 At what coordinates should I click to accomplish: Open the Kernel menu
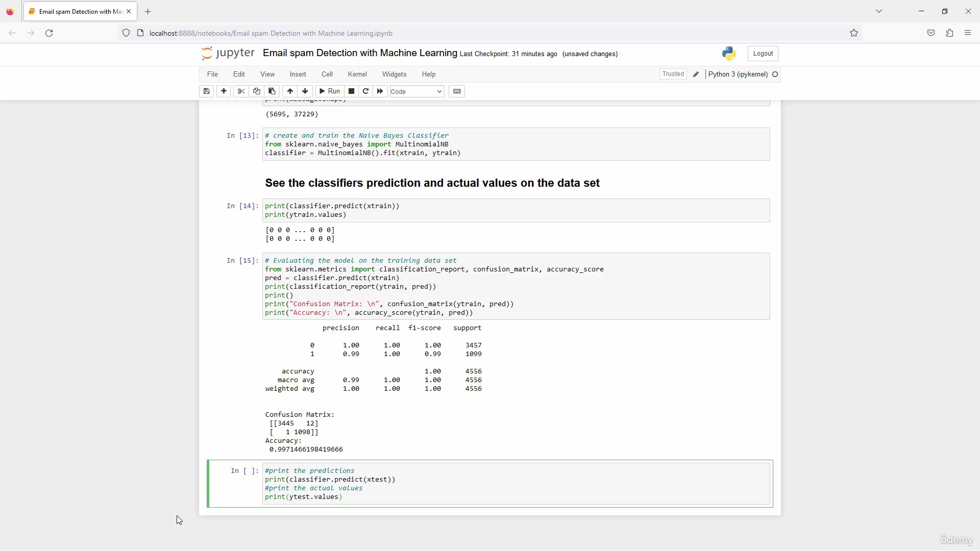click(357, 74)
